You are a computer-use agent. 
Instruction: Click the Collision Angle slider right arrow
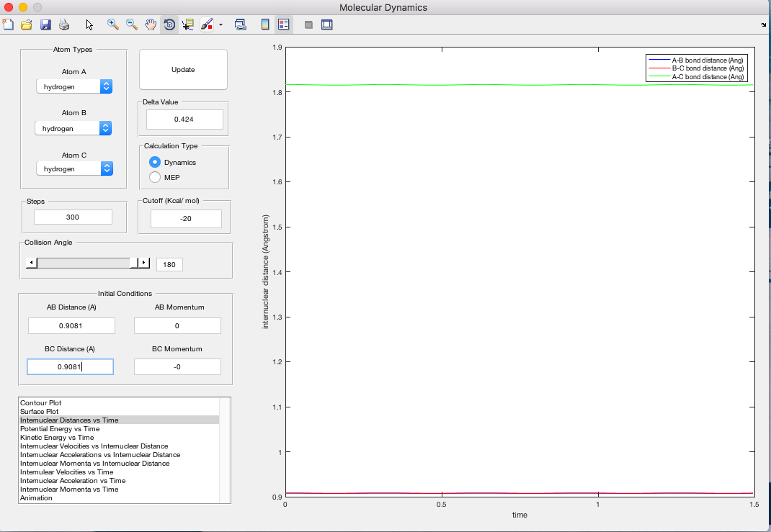tap(144, 263)
